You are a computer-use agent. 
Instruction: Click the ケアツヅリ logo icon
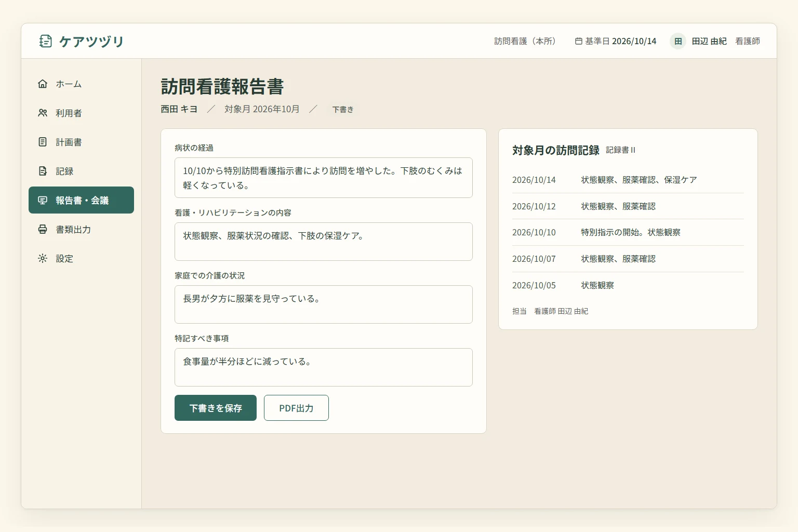pos(46,41)
